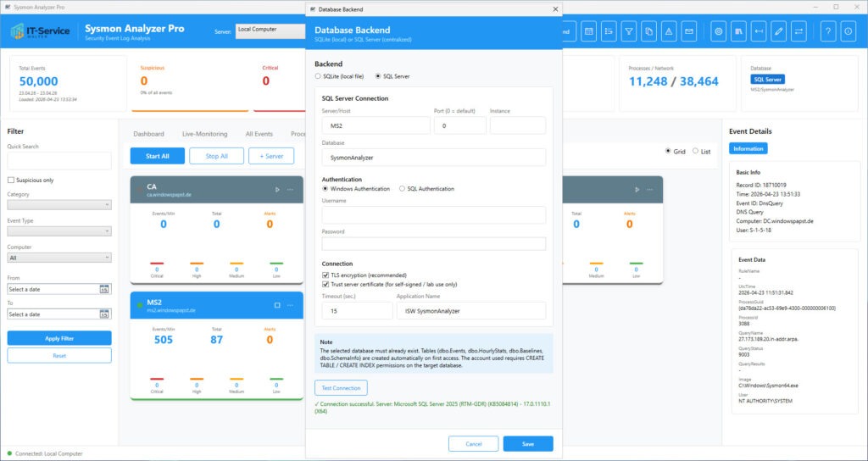
Task: Click the Password field
Action: coord(434,243)
